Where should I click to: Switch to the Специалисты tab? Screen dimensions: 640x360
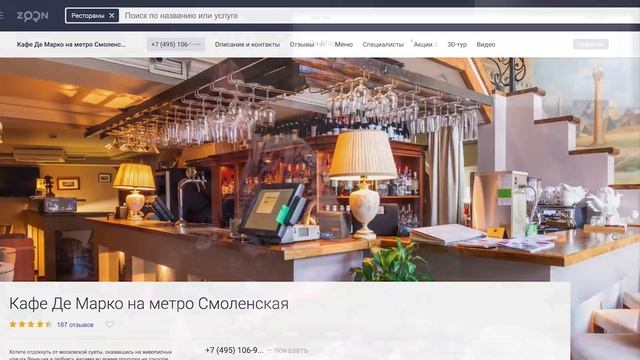383,44
